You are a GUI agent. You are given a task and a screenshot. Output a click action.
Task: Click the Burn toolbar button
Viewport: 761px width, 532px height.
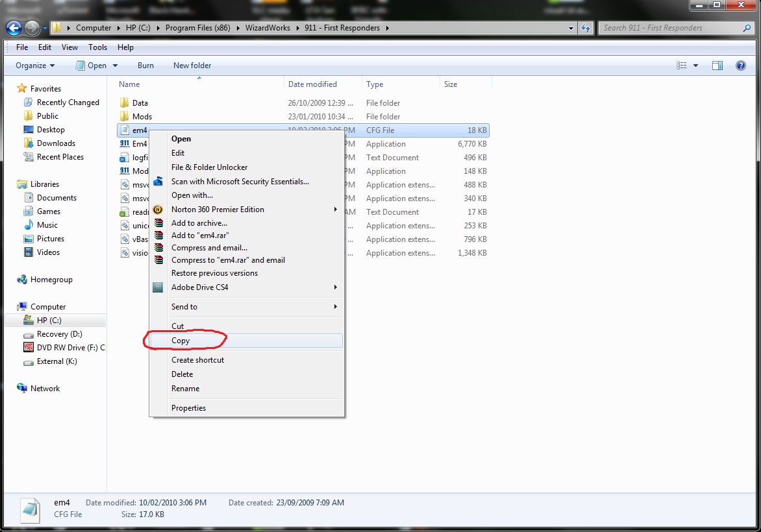click(x=145, y=66)
